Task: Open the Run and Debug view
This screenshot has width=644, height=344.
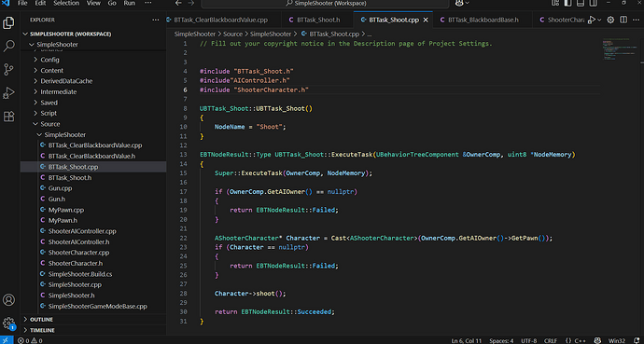Action: coord(8,92)
